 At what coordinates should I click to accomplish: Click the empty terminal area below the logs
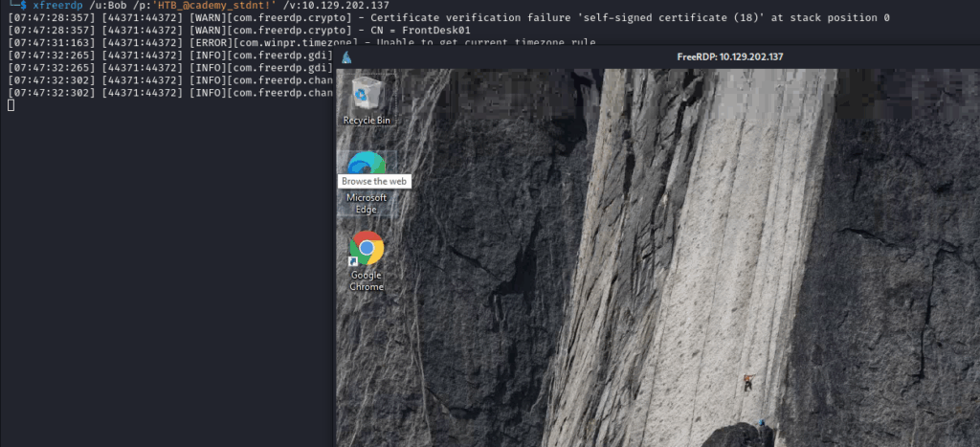163,287
